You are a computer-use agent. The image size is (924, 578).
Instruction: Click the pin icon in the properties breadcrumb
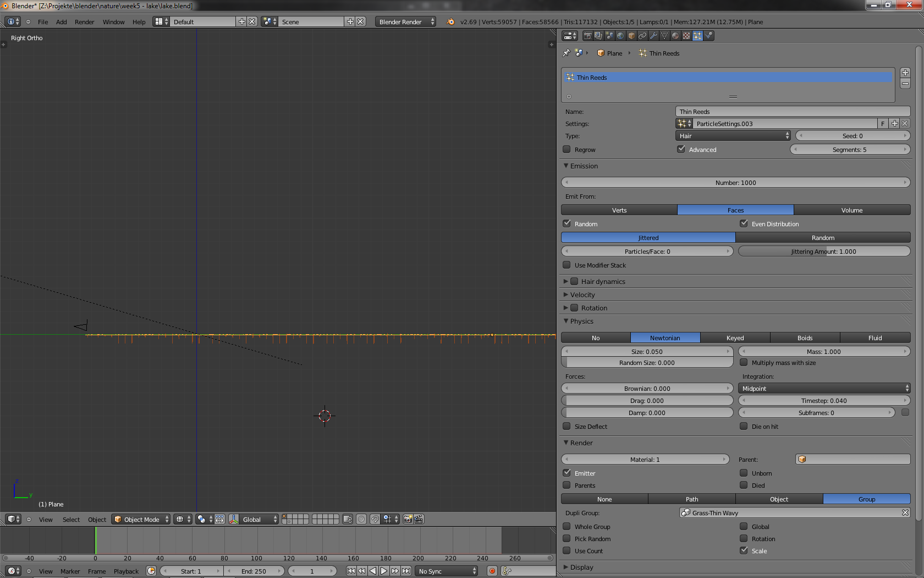coord(566,53)
